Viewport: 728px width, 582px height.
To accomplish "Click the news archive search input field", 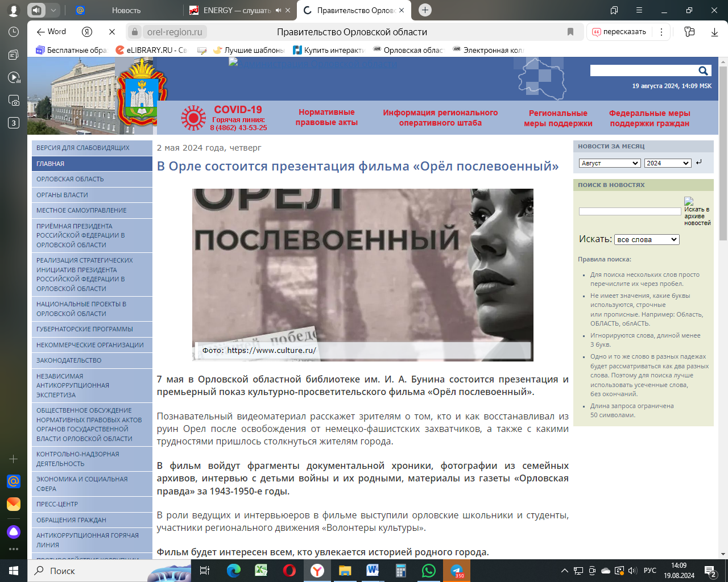I will (x=630, y=211).
